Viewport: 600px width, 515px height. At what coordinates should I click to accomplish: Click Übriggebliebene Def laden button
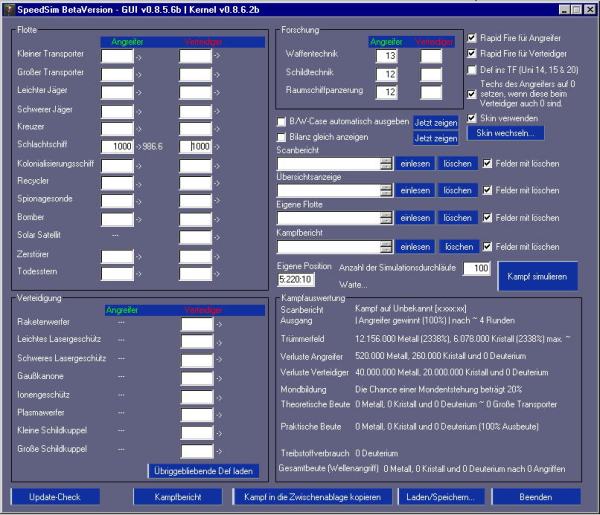[203, 471]
